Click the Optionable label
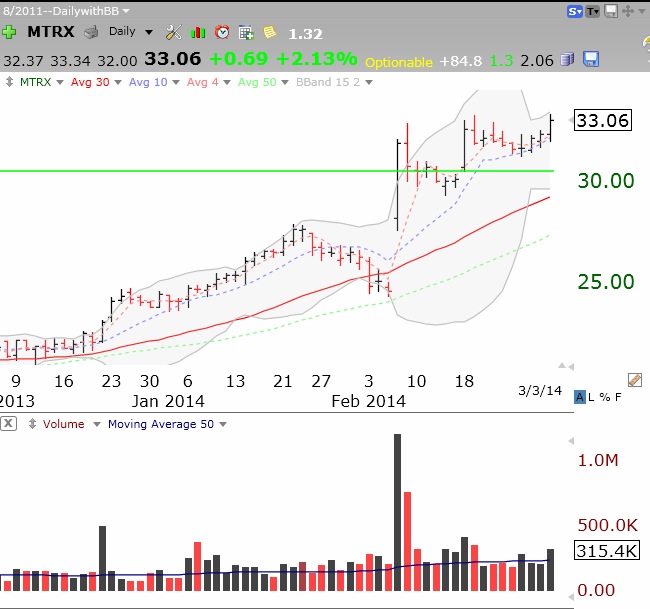Image resolution: width=650 pixels, height=609 pixels. coord(398,62)
